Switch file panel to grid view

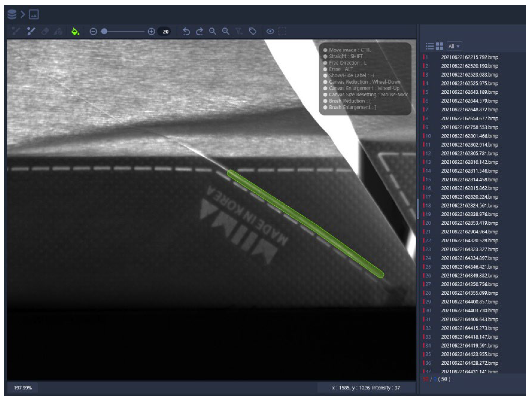pyautogui.click(x=439, y=46)
